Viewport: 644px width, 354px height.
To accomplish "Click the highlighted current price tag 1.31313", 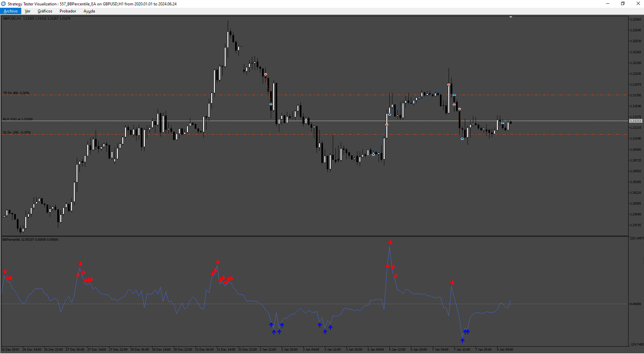I will 636,121.
